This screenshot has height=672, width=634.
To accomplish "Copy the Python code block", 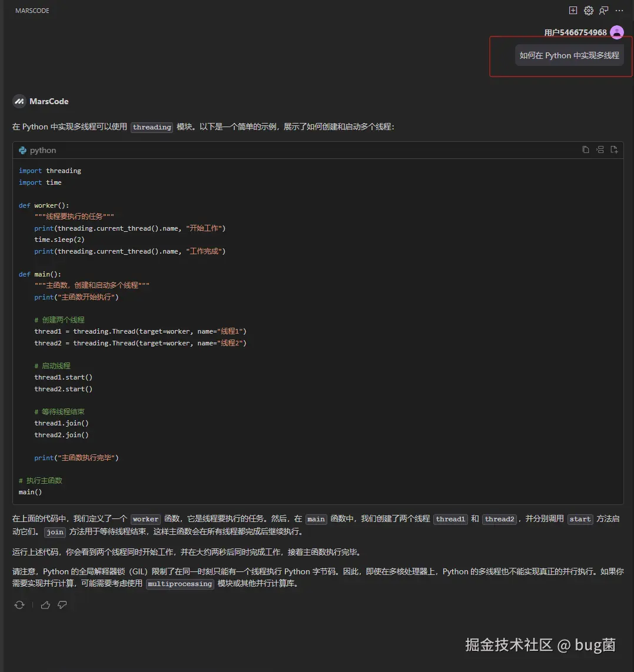I will (586, 149).
